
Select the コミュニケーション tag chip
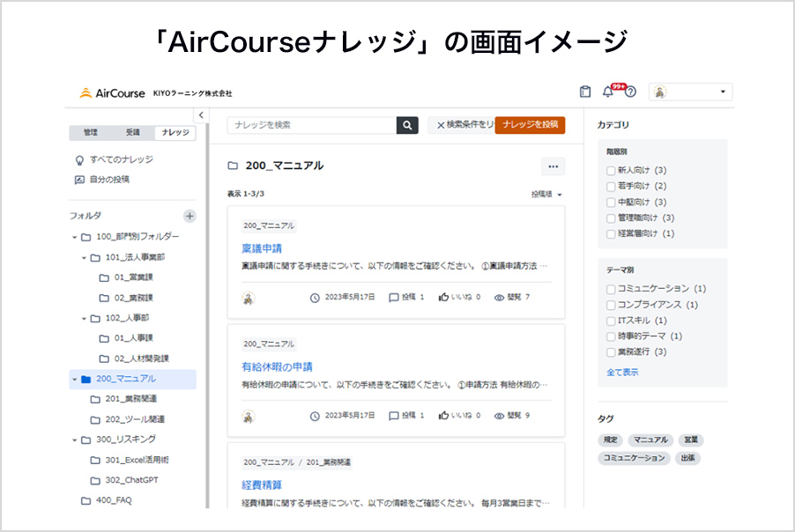pyautogui.click(x=635, y=458)
